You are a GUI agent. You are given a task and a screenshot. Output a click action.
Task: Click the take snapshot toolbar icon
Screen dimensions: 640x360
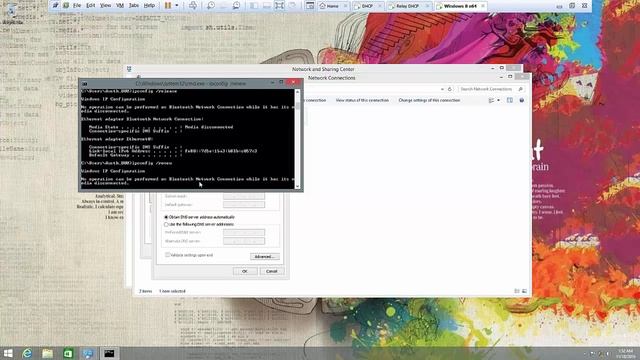pos(211,6)
